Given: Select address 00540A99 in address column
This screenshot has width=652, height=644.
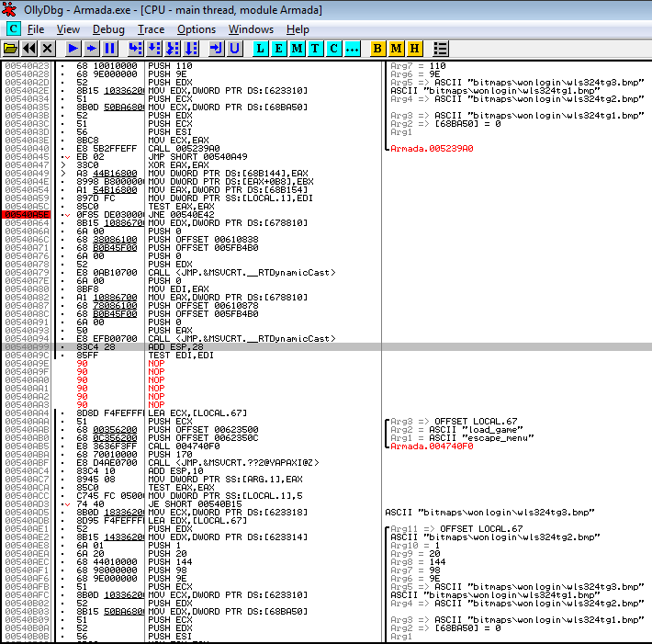Looking at the screenshot, I should (x=27, y=347).
